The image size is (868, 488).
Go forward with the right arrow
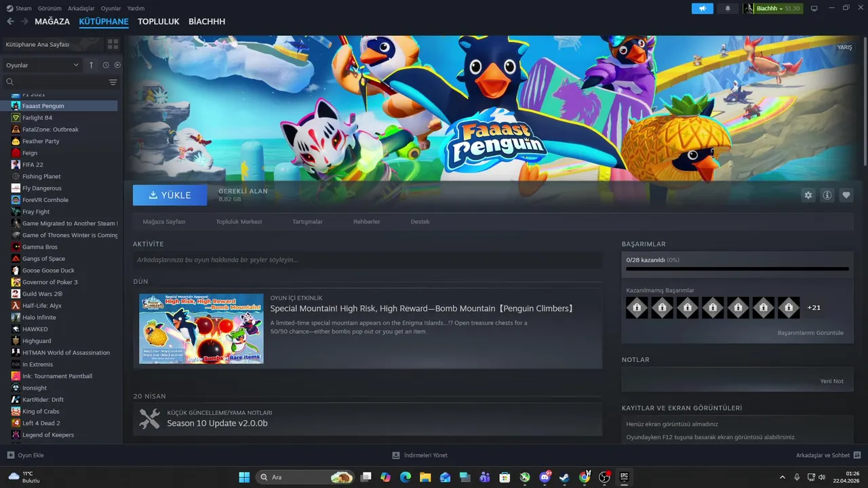[x=24, y=22]
